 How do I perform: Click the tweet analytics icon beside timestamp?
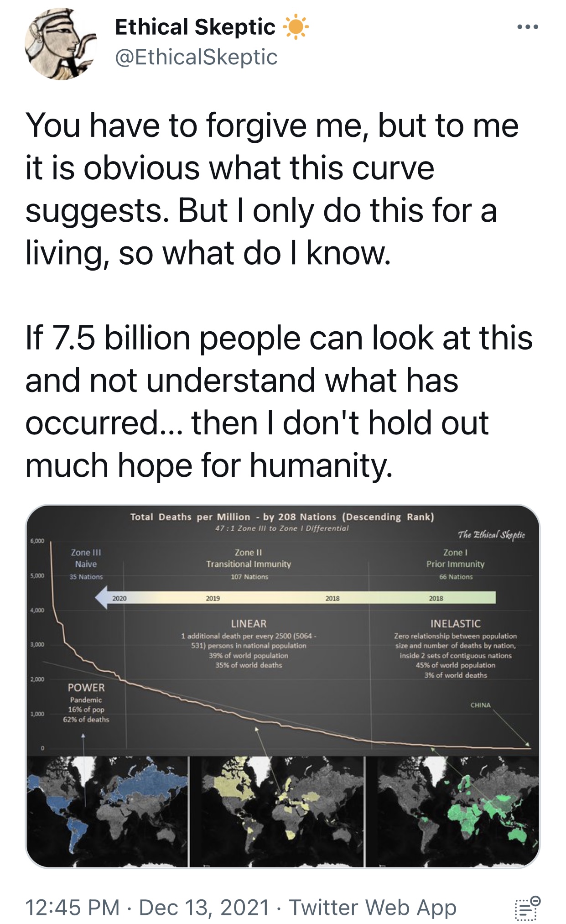(527, 908)
